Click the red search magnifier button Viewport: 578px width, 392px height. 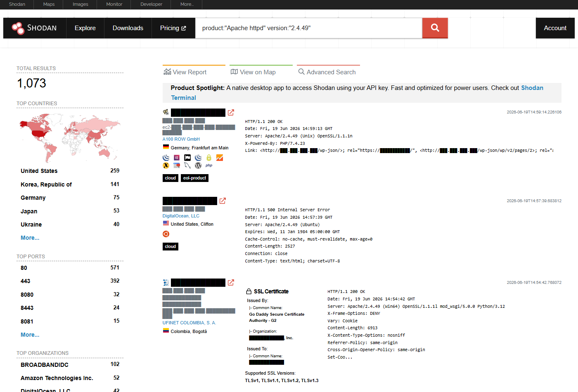435,28
